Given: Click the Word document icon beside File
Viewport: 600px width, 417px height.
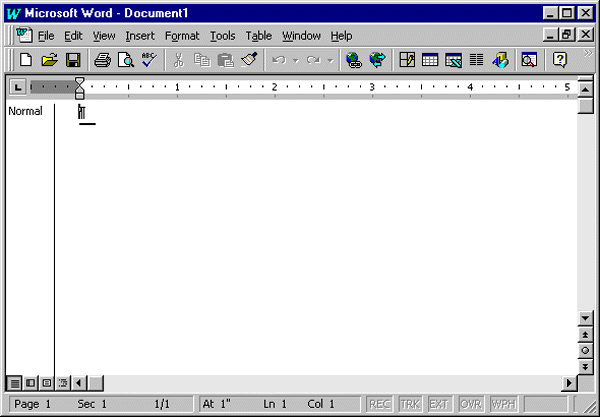Looking at the screenshot, I should pos(24,35).
